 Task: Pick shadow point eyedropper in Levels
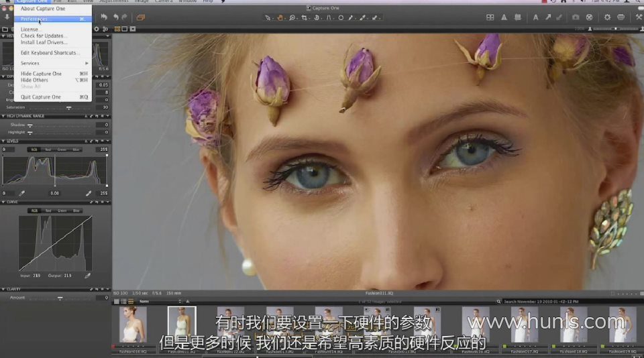pos(21,193)
